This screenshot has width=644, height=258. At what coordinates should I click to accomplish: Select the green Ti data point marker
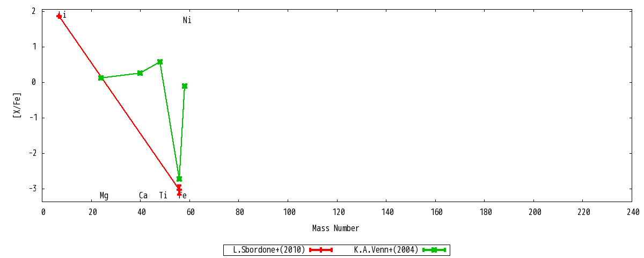160,62
